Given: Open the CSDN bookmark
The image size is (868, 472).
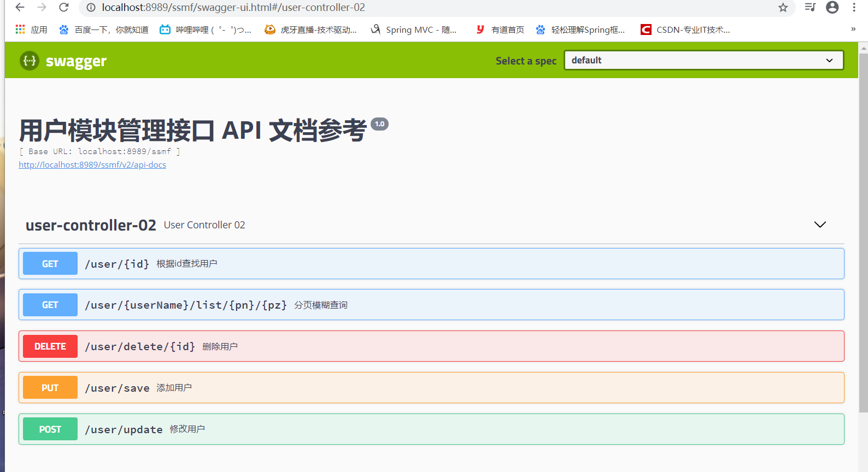Looking at the screenshot, I should point(685,29).
